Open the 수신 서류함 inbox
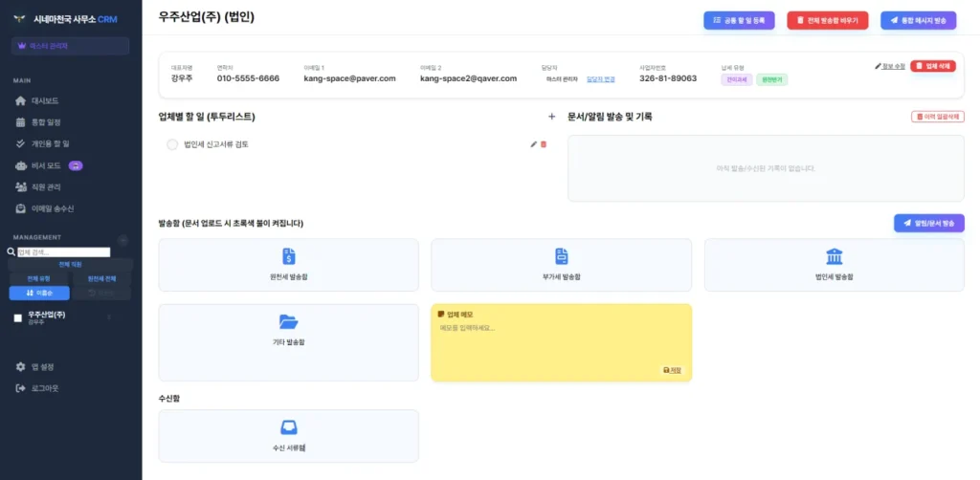Viewport: 980px width, 480px height. pyautogui.click(x=288, y=435)
